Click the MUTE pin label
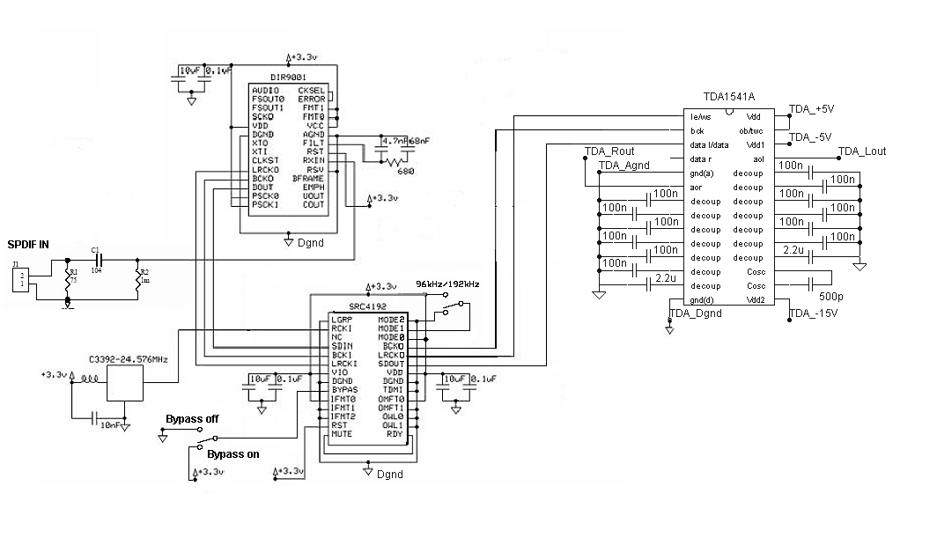 342,434
